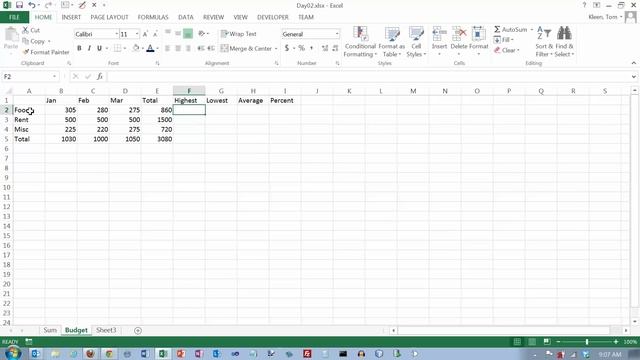Click the zoom in plus button
Image resolution: width=640 pixels, height=360 pixels.
[616, 342]
